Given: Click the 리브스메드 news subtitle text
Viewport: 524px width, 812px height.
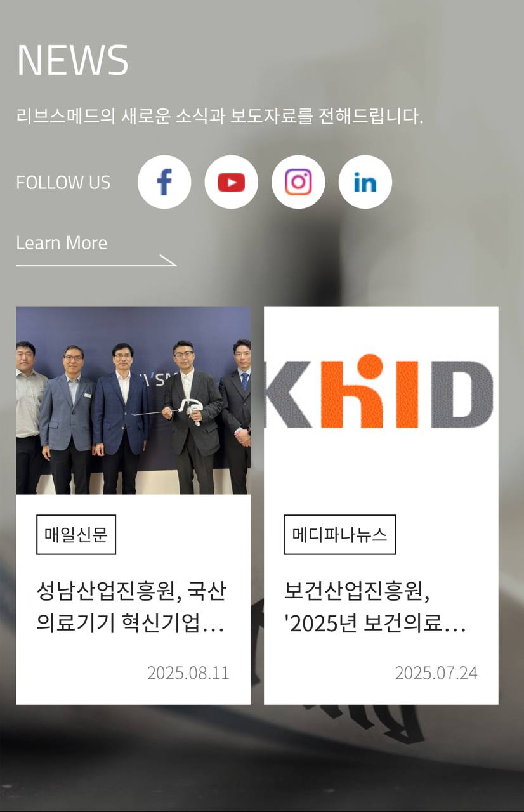Looking at the screenshot, I should point(219,117).
